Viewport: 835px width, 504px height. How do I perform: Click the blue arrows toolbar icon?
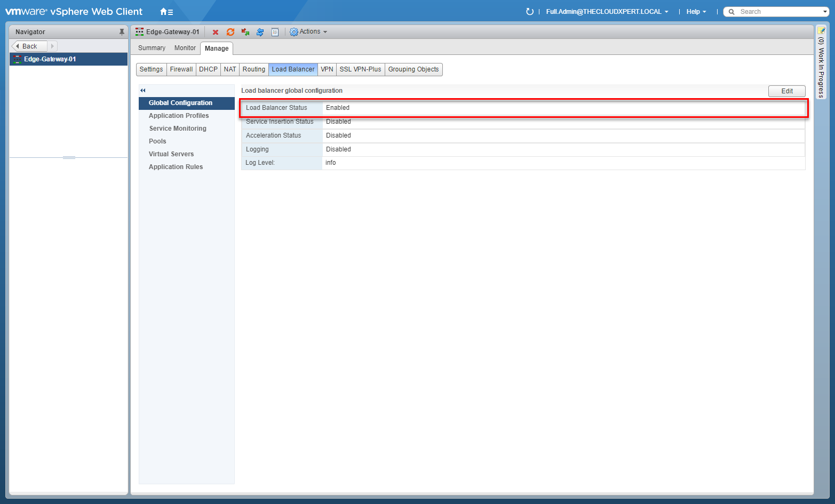[260, 32]
